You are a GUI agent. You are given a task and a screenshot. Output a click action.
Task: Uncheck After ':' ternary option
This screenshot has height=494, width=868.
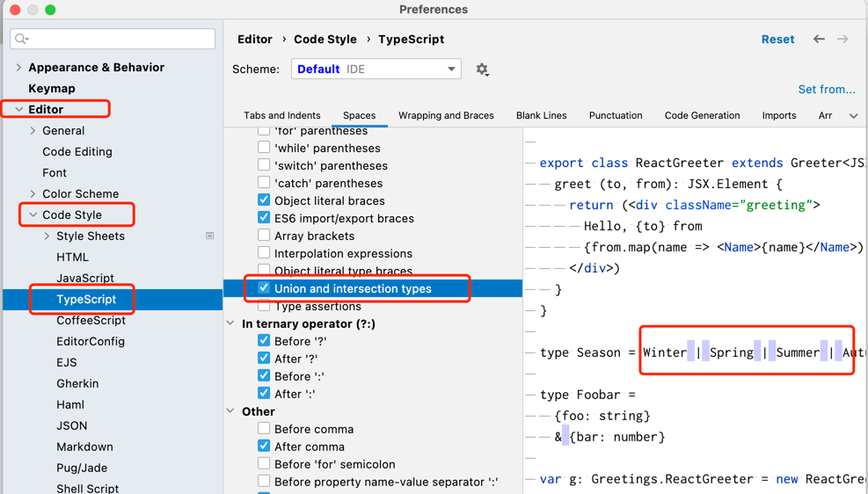[264, 393]
